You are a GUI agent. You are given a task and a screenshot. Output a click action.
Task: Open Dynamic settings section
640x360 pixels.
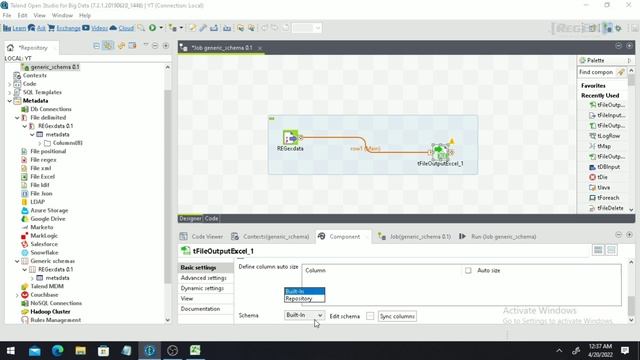point(202,288)
